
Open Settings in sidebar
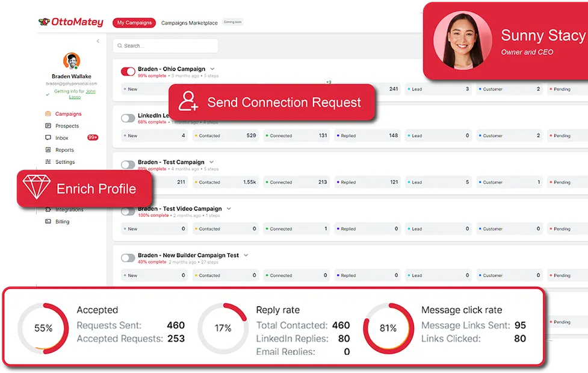point(65,162)
